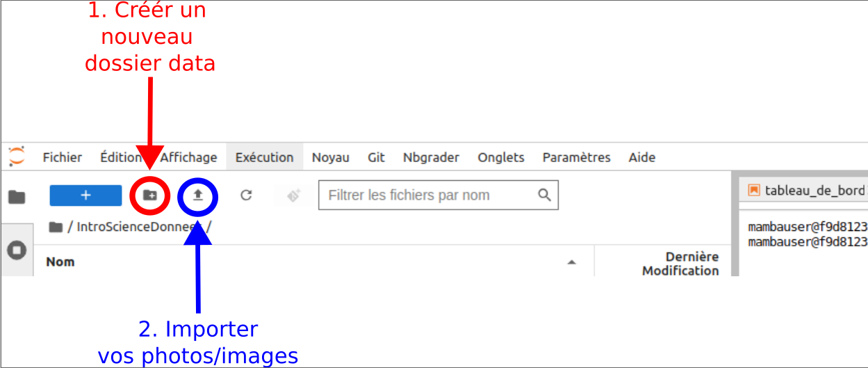Image resolution: width=868 pixels, height=368 pixels.
Task: Click the Git clone toolbar icon
Action: click(293, 195)
